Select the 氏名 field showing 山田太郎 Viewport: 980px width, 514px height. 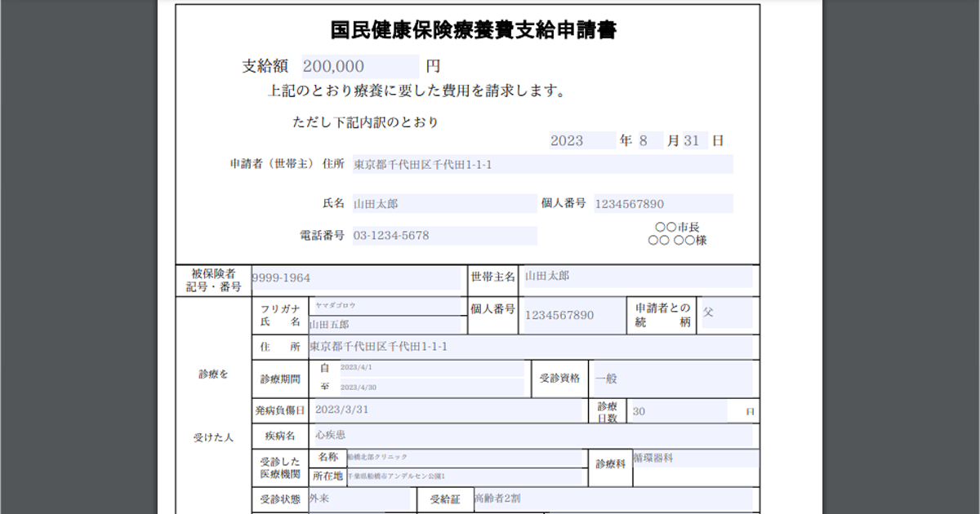[x=441, y=203]
